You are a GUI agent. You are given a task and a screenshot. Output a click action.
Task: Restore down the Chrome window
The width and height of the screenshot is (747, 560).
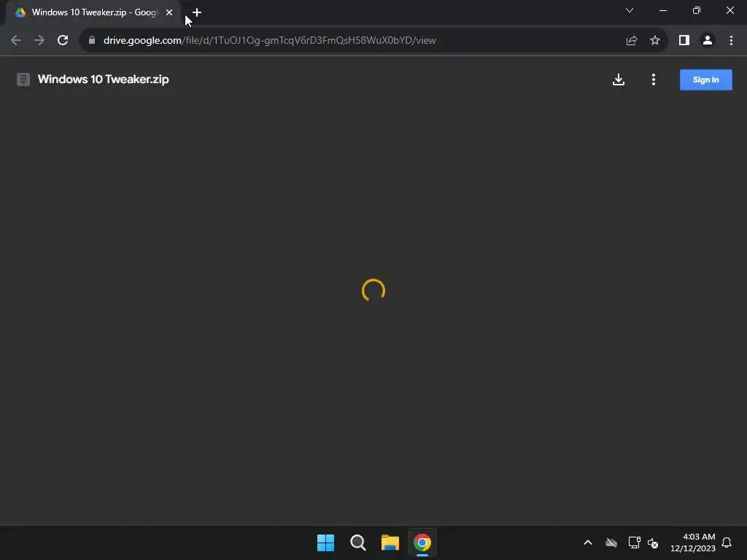tap(697, 10)
